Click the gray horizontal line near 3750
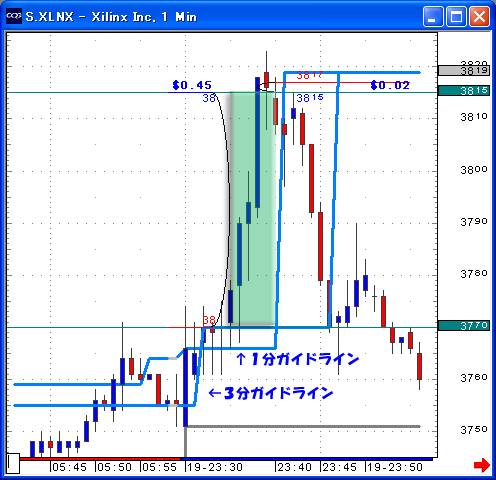Screen dimensions: 496x480 coord(304,426)
